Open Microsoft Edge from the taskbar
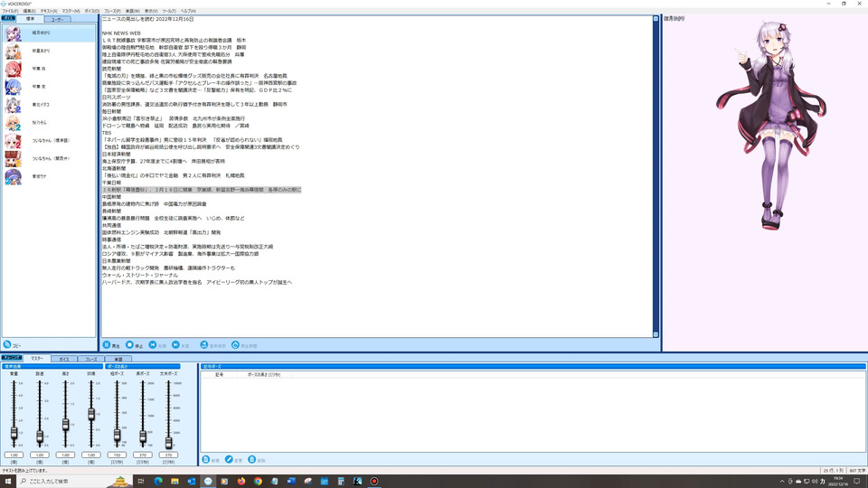Viewport: 868px width, 488px height. [157, 481]
